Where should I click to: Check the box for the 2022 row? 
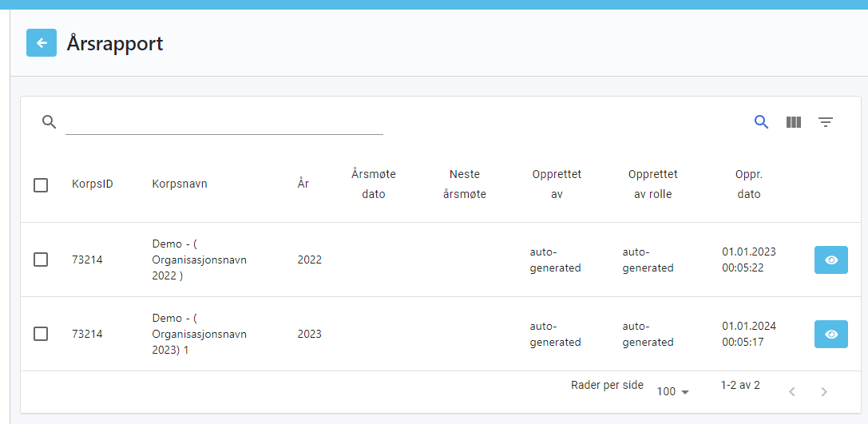pyautogui.click(x=41, y=260)
